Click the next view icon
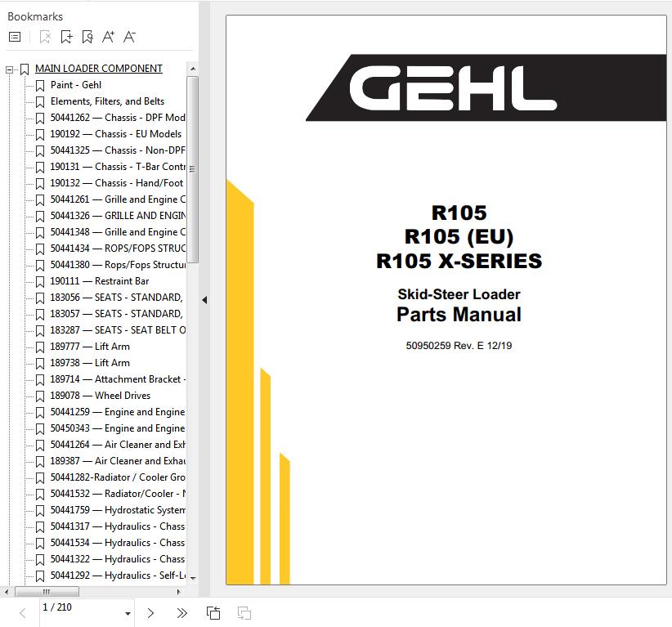The width and height of the screenshot is (672, 627). [x=244, y=613]
